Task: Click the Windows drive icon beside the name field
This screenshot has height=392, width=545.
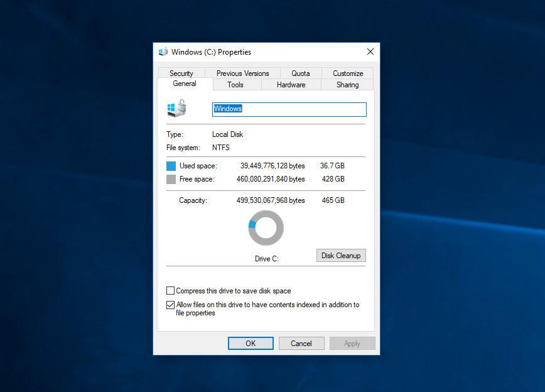Action: [176, 108]
